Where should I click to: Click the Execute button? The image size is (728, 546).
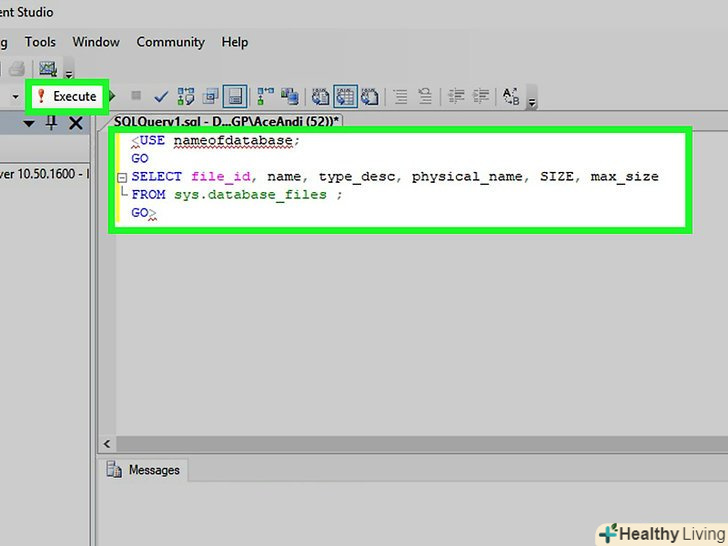click(x=67, y=96)
